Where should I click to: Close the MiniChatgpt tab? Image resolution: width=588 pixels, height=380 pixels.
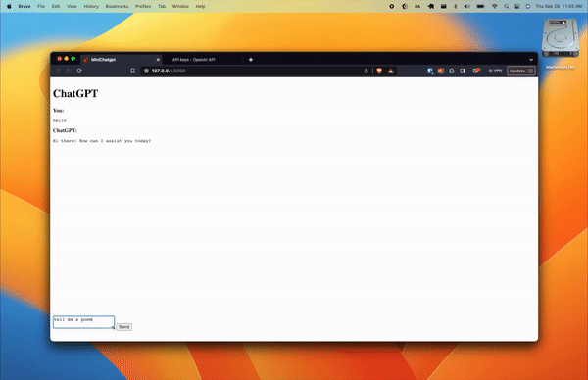point(158,60)
